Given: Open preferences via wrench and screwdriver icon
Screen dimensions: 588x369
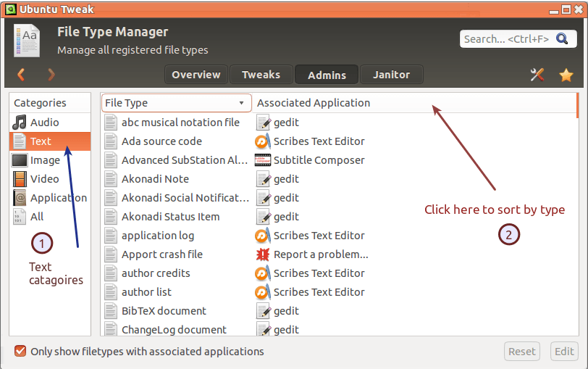Looking at the screenshot, I should (x=537, y=75).
